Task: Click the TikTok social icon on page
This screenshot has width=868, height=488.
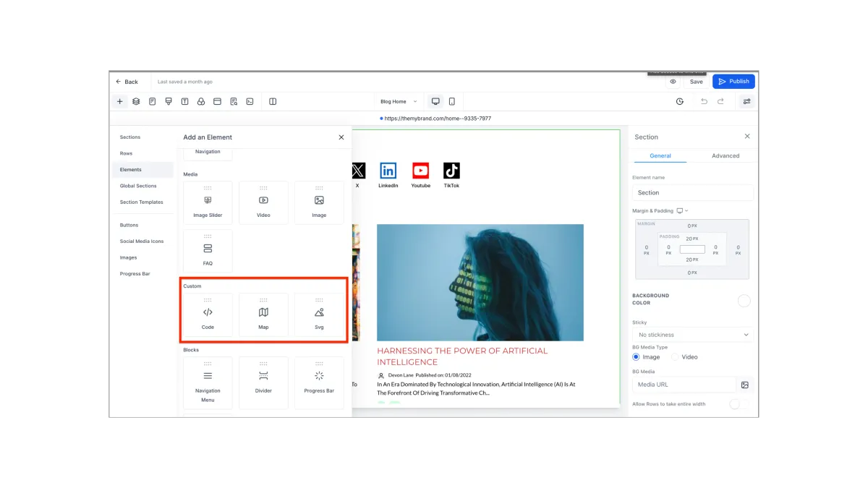Action: (451, 171)
